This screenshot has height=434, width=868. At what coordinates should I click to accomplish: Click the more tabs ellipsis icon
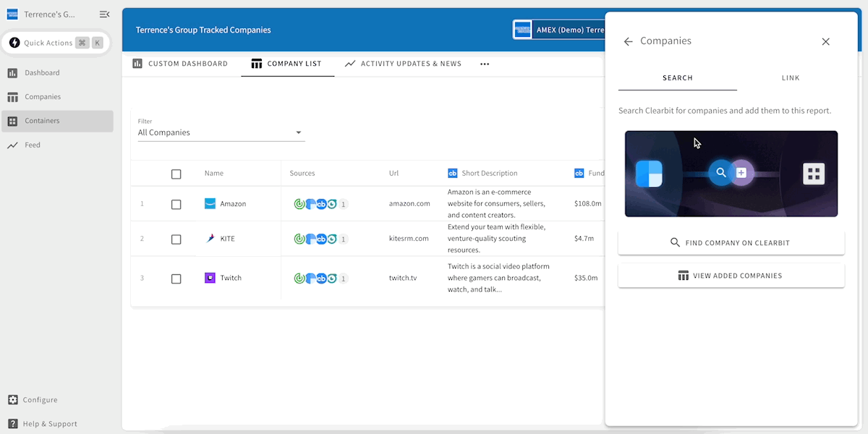[x=485, y=64]
